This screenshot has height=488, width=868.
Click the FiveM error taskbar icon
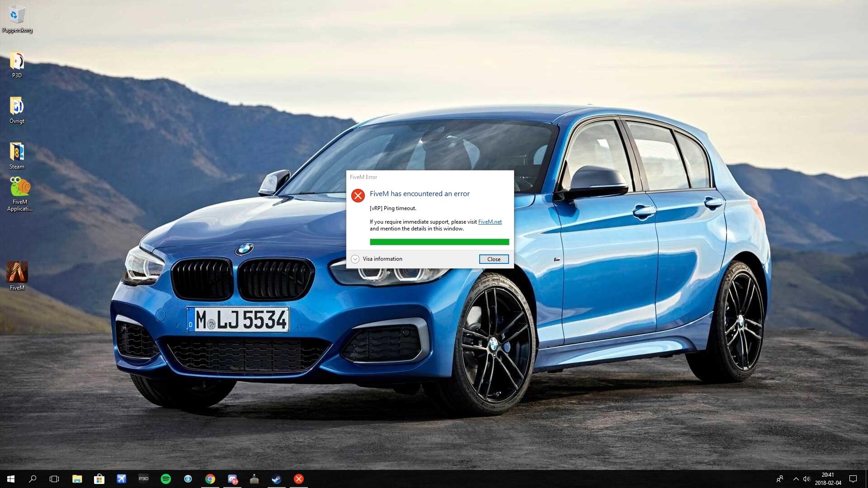pos(298,479)
